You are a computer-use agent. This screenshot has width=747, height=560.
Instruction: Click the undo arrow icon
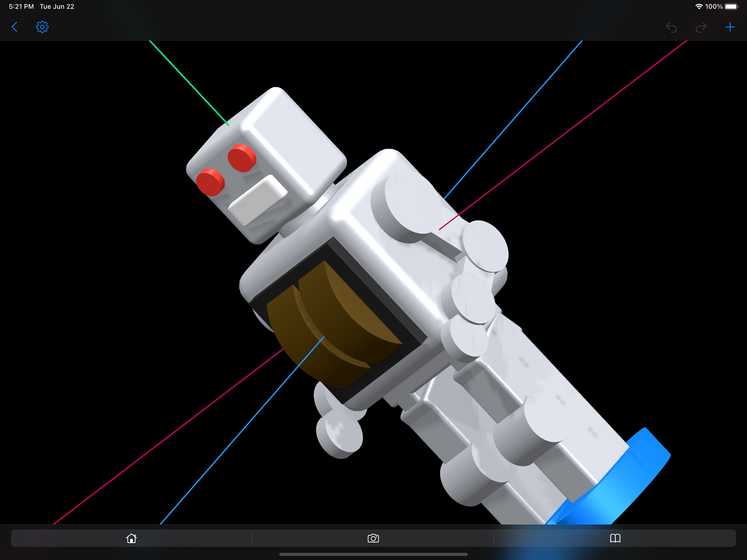point(671,27)
